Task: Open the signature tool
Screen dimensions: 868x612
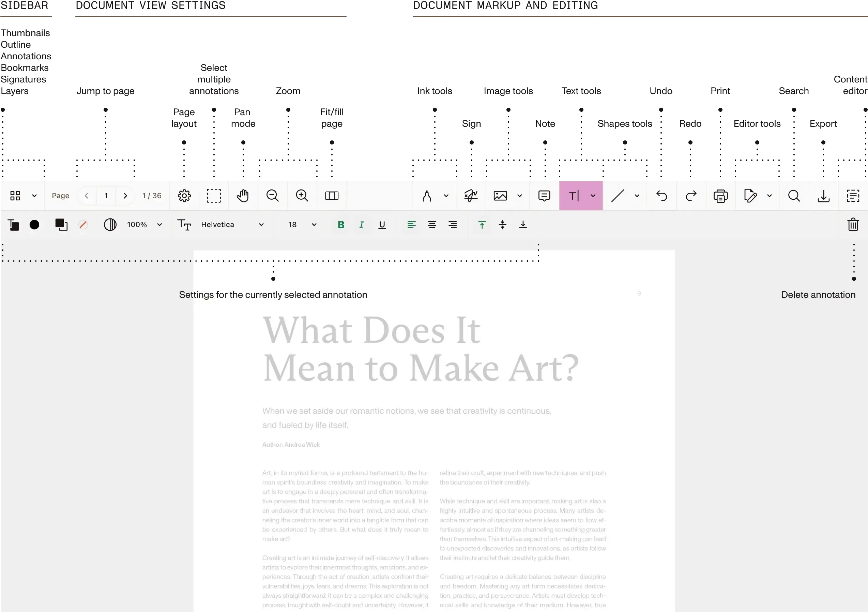Action: click(471, 196)
